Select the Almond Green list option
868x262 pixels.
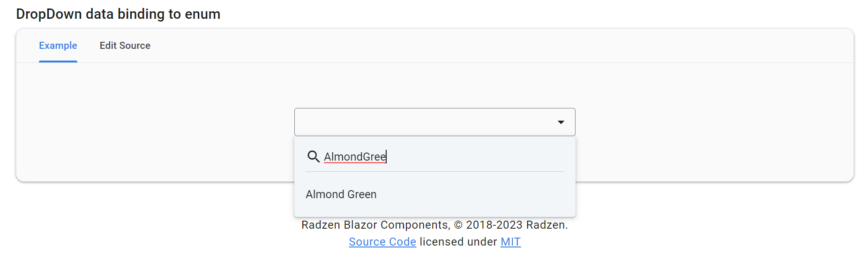click(x=341, y=194)
